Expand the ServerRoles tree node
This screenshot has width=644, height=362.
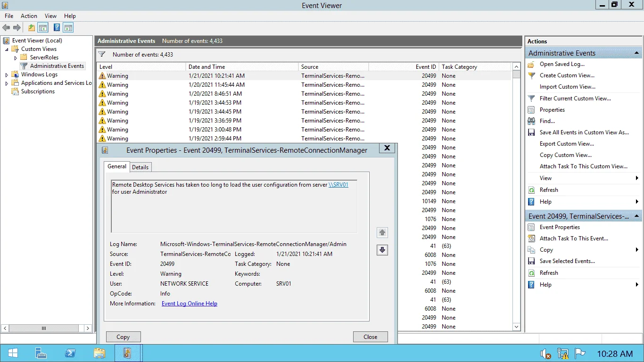(x=16, y=58)
